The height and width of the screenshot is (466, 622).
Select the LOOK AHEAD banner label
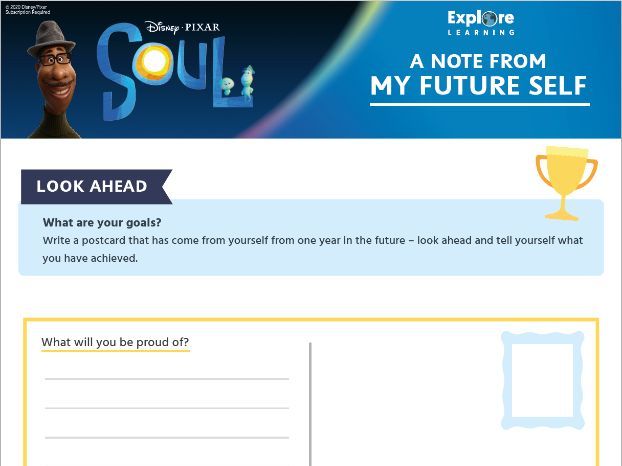(92, 186)
